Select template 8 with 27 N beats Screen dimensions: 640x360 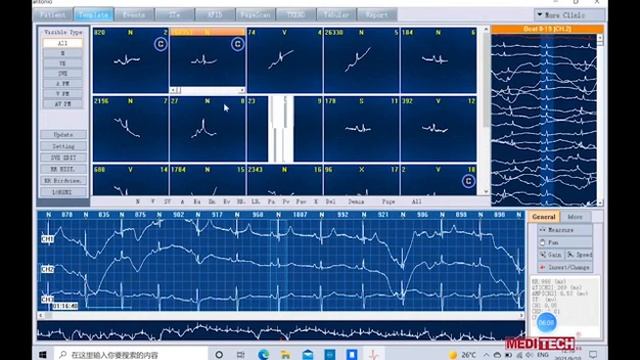click(207, 129)
